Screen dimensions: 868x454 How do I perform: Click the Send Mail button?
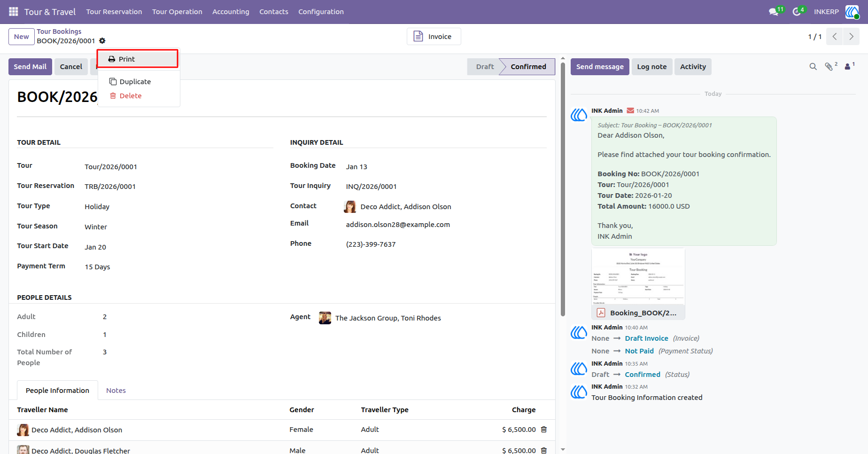tap(30, 67)
